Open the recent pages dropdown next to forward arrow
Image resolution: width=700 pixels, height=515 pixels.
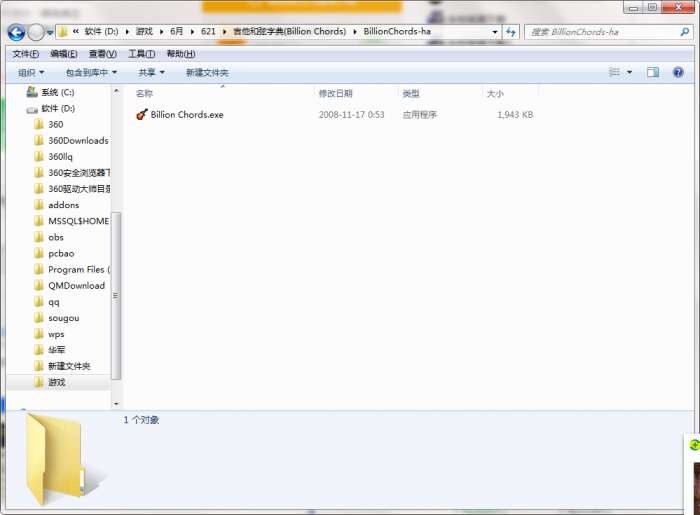(50, 32)
